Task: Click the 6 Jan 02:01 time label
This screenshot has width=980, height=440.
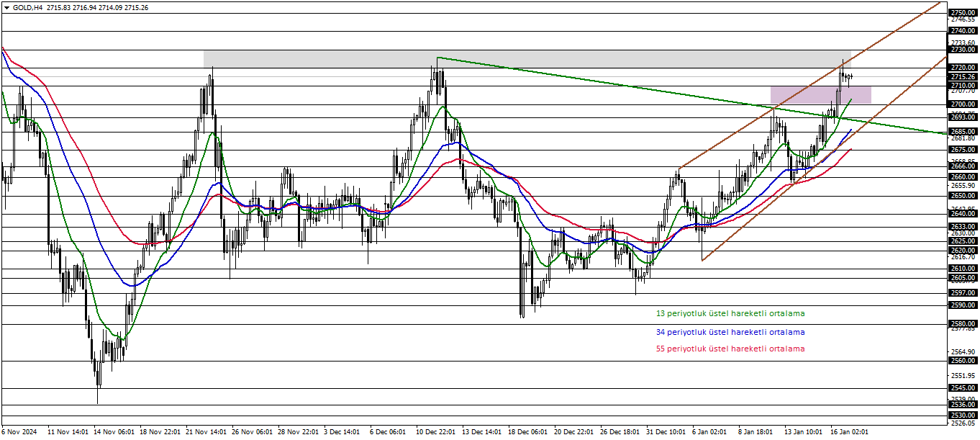Action: coord(711,433)
